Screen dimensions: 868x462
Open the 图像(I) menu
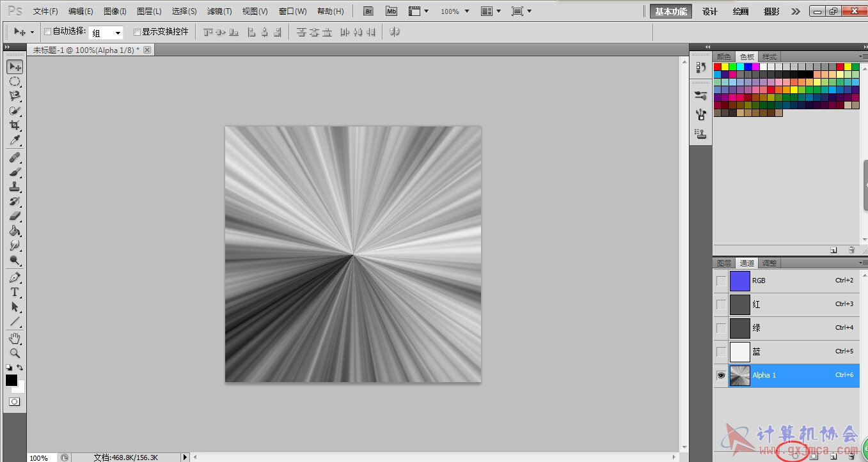click(x=115, y=12)
